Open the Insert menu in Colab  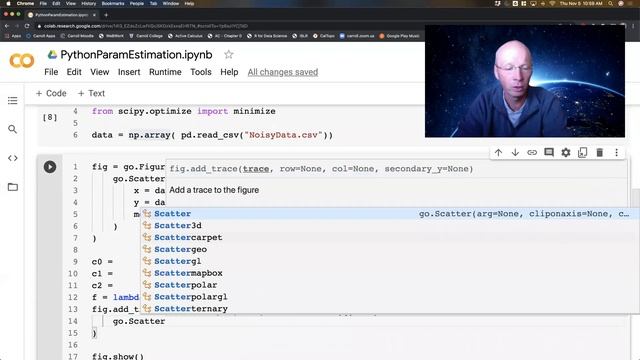[x=129, y=72]
